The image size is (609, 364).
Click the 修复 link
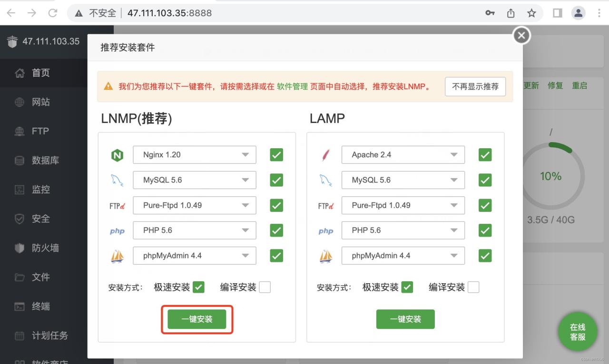click(555, 86)
